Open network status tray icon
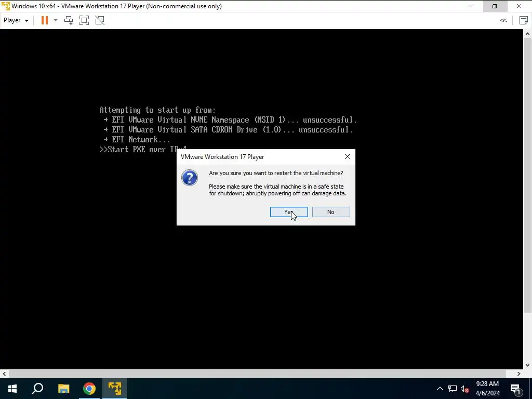 (x=453, y=389)
